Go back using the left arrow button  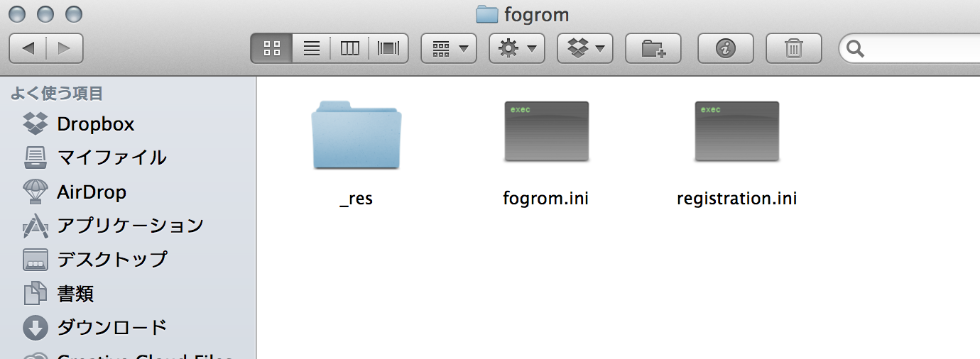(x=28, y=48)
